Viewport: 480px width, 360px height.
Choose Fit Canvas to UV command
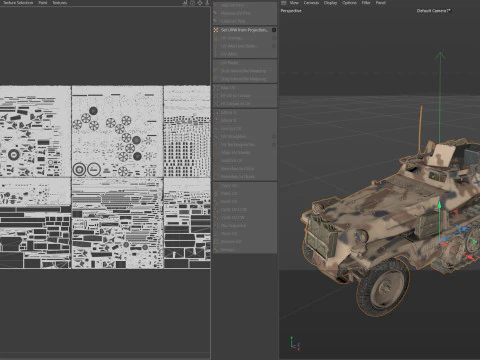pyautogui.click(x=245, y=104)
